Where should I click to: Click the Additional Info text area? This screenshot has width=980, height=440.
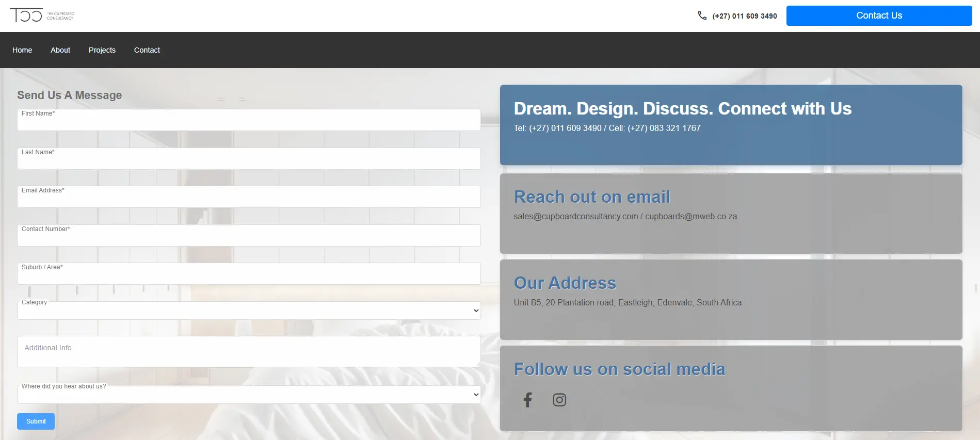(249, 352)
